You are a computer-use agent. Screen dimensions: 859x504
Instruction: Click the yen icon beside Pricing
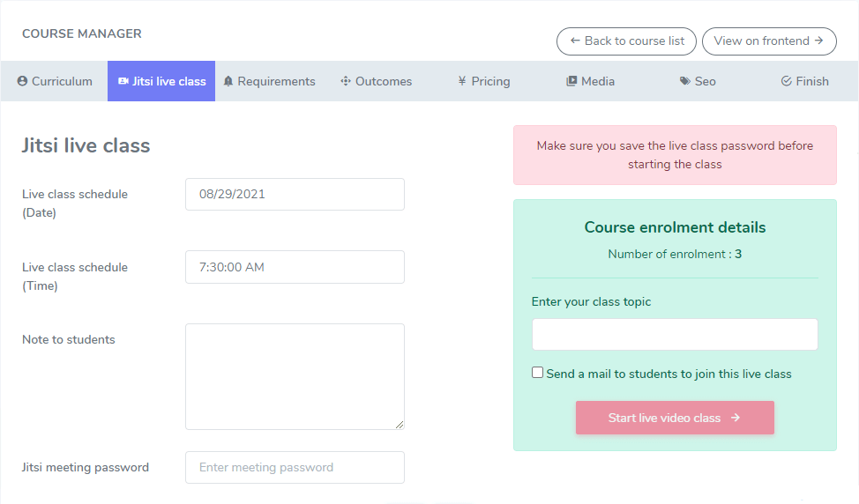(x=462, y=81)
